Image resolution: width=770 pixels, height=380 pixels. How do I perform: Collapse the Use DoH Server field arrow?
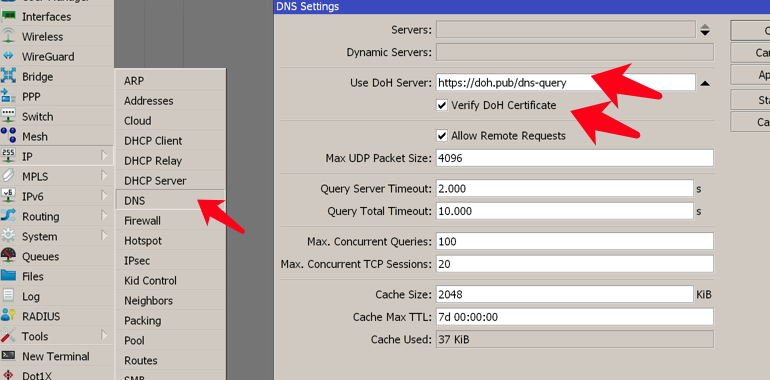(705, 83)
